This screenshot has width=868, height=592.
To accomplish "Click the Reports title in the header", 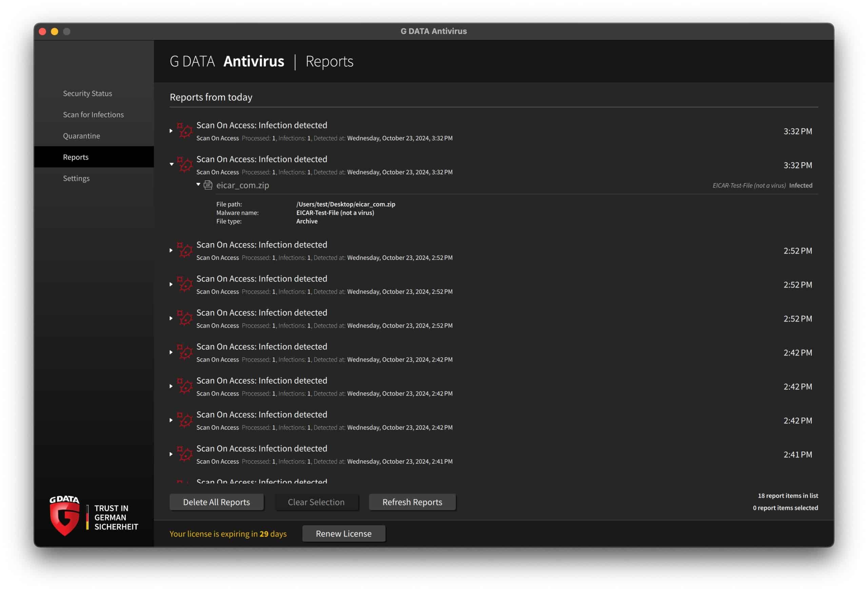I will (x=330, y=61).
